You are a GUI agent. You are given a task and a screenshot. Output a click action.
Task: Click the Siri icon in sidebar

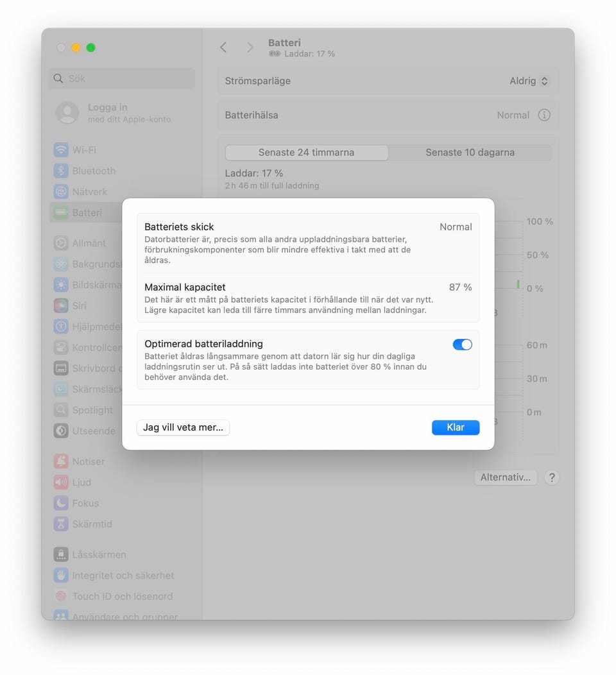pos(61,305)
